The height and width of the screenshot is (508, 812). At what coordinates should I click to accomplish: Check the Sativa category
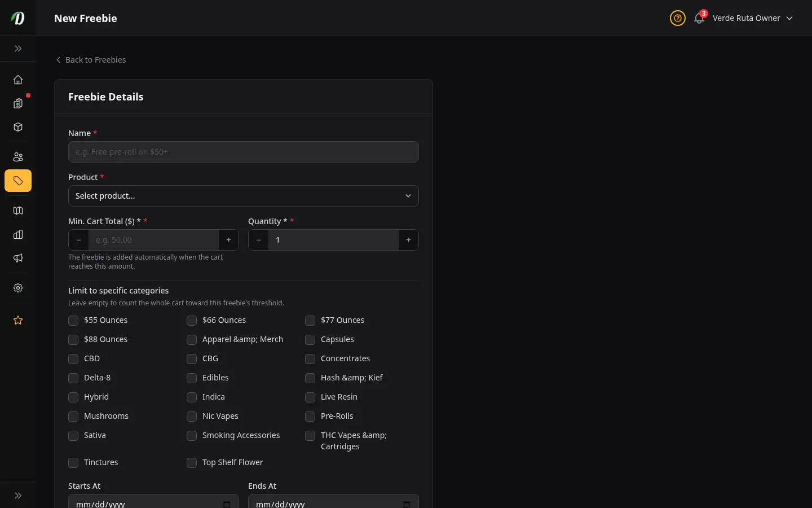(x=73, y=436)
